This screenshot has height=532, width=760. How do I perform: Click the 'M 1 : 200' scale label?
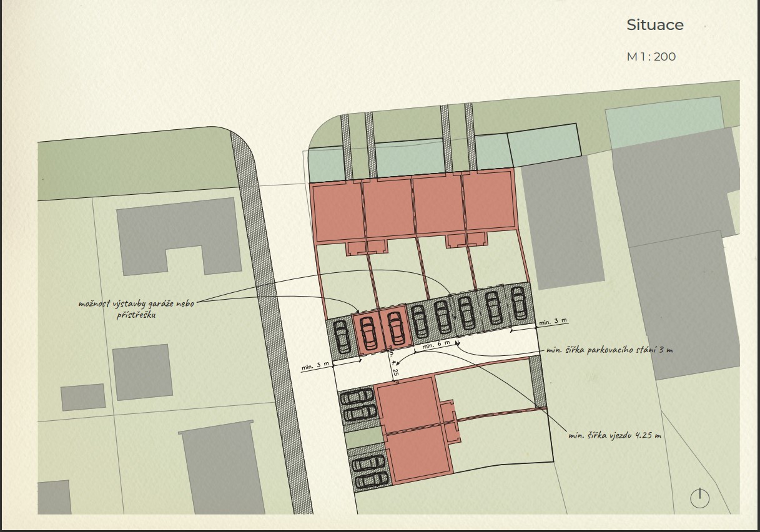[x=651, y=57]
